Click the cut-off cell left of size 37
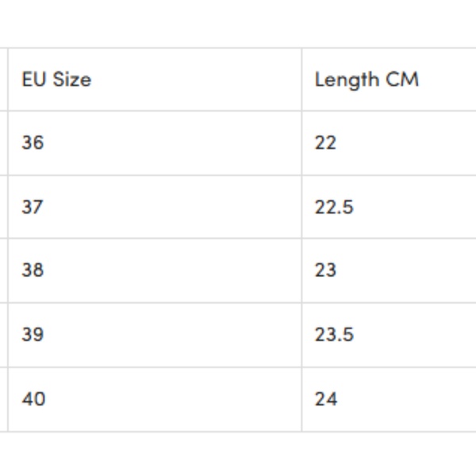Screen dimensions: 476x476 [x=3, y=207]
